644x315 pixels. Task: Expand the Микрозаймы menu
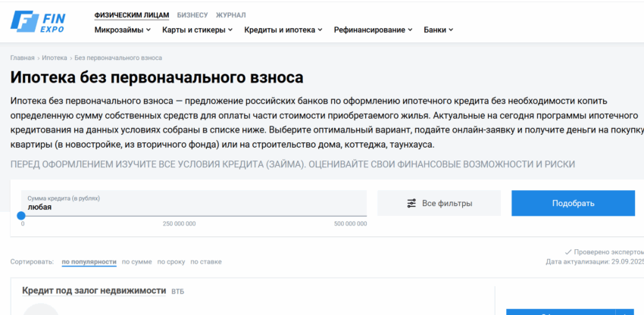[122, 30]
